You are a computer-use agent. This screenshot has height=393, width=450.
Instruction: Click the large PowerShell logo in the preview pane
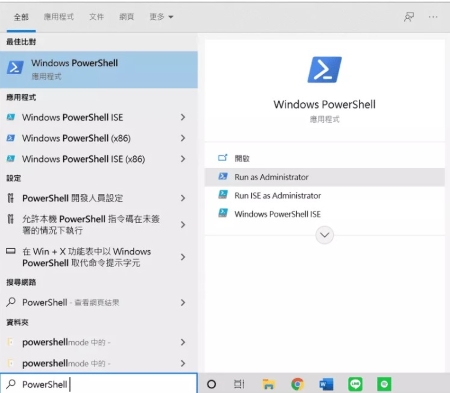[x=324, y=70]
